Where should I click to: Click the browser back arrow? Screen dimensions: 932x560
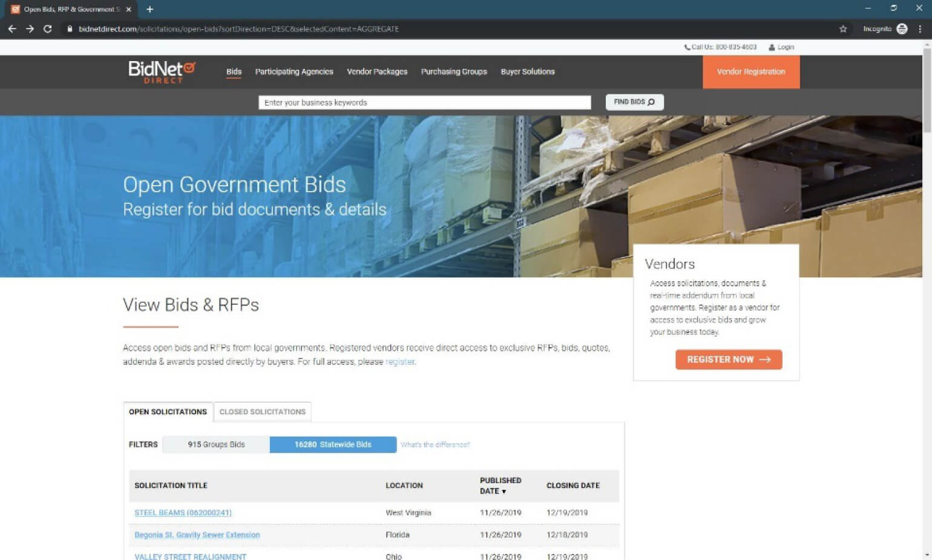pos(12,28)
